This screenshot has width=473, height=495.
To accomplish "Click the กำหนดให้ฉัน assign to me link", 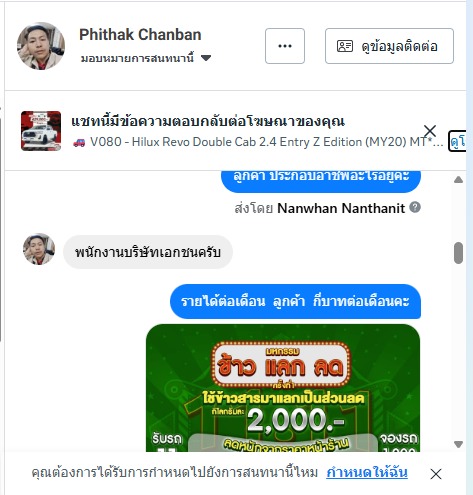I will (x=367, y=473).
